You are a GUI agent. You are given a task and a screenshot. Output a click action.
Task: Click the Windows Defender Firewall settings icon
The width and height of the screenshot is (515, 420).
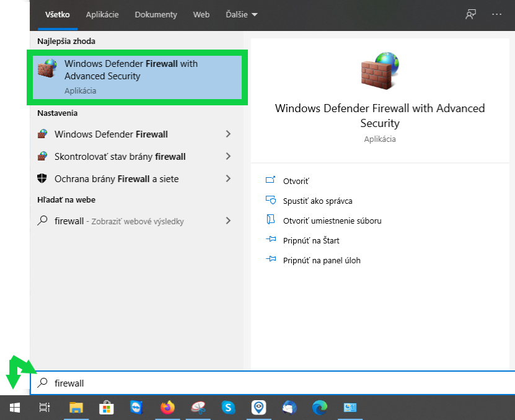42,134
